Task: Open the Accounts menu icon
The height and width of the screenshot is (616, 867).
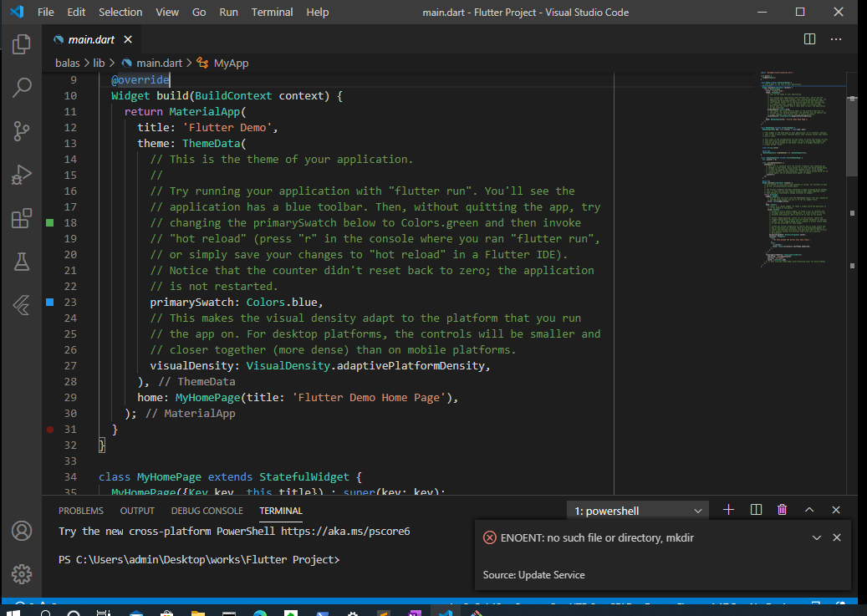Action: [x=22, y=531]
